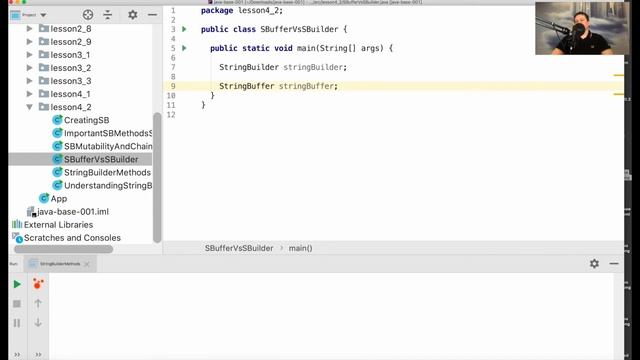Collapse the lesson4_2 folder

point(29,107)
